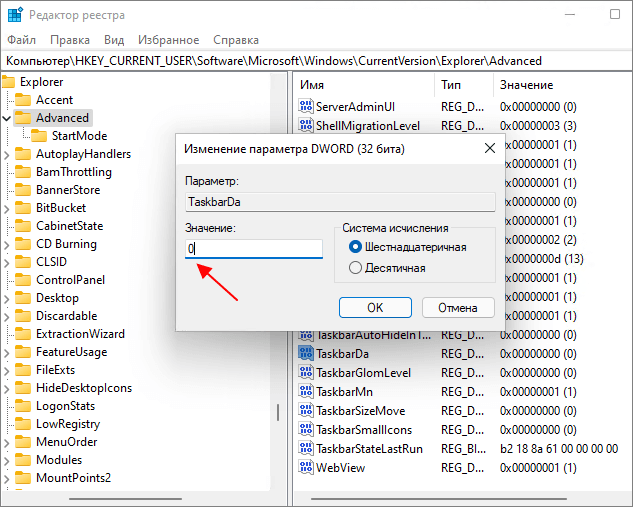Select the HideDesktopIcons tree item
Screen dimensions: 633x507
tap(84, 388)
